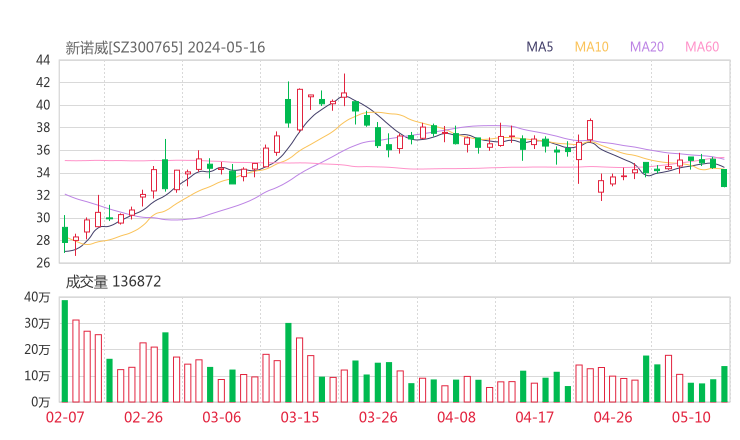Viewport: 740px width, 440px height.
Task: Click the MA10 legend label
Action: [591, 47]
